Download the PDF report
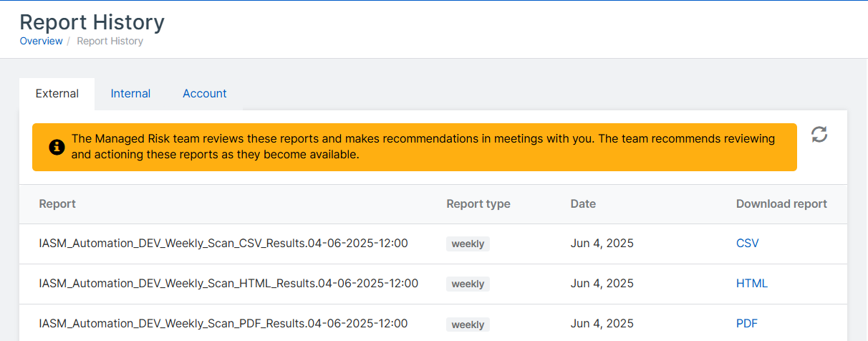This screenshot has width=868, height=341. click(x=746, y=324)
